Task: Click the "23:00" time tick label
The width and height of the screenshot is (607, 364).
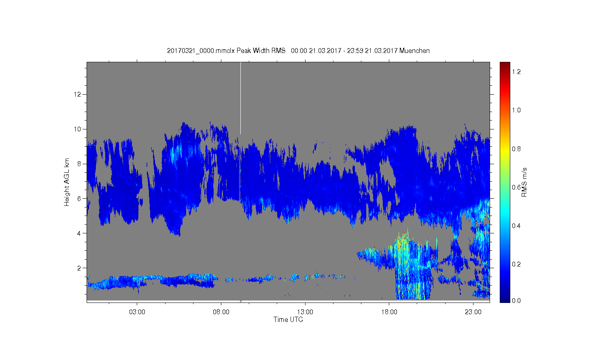Action: point(473,312)
